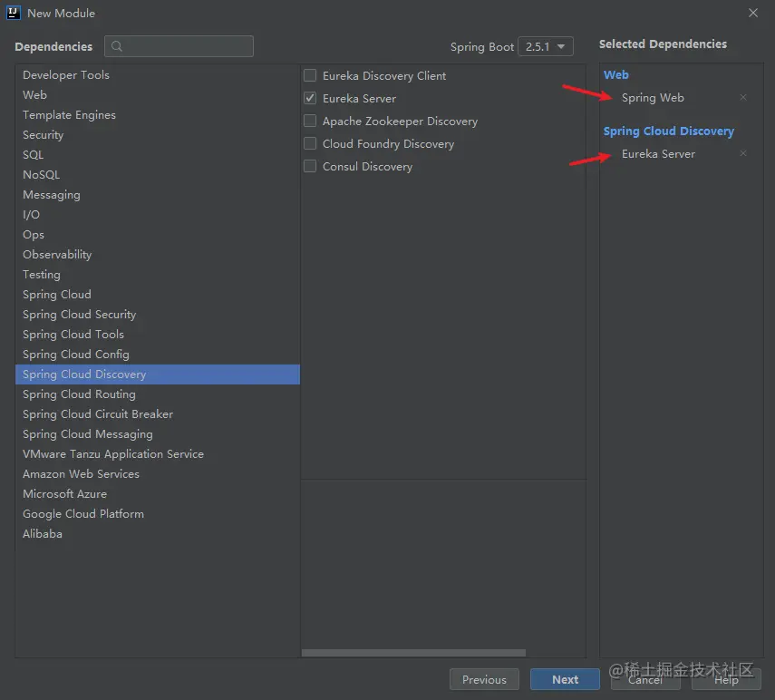The height and width of the screenshot is (700, 775).
Task: Choose the Security category
Action: (x=158, y=134)
